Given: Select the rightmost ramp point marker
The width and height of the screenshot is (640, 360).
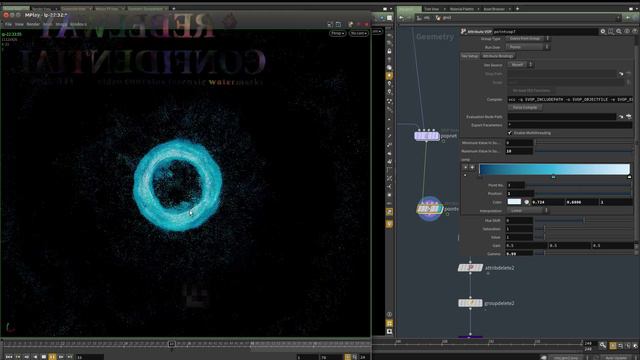Looking at the screenshot, I should 629,177.
